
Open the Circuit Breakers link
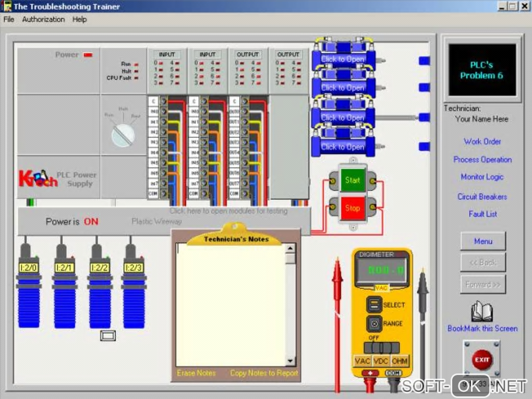[482, 197]
